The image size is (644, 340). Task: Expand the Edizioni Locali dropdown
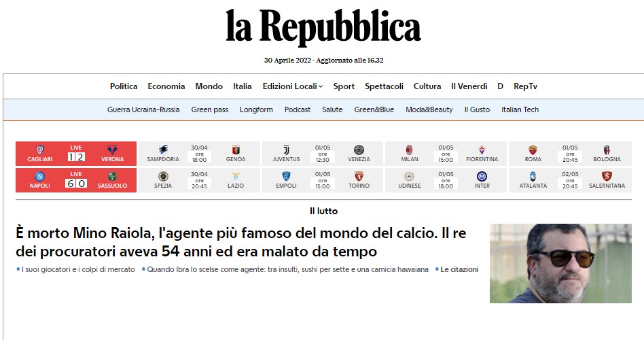click(x=293, y=86)
